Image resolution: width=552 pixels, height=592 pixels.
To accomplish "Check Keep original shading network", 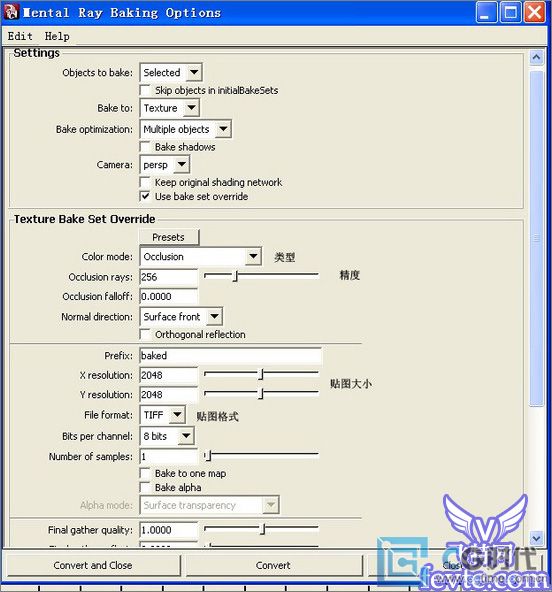I will pyautogui.click(x=145, y=182).
